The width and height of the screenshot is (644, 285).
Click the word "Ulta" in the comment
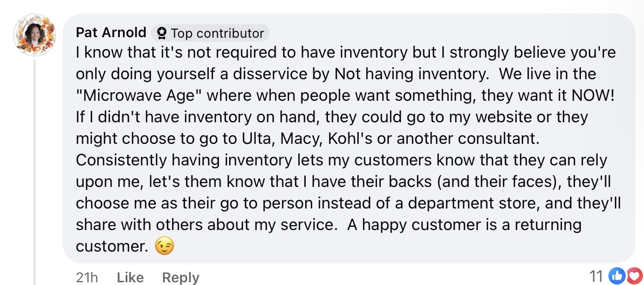point(252,138)
